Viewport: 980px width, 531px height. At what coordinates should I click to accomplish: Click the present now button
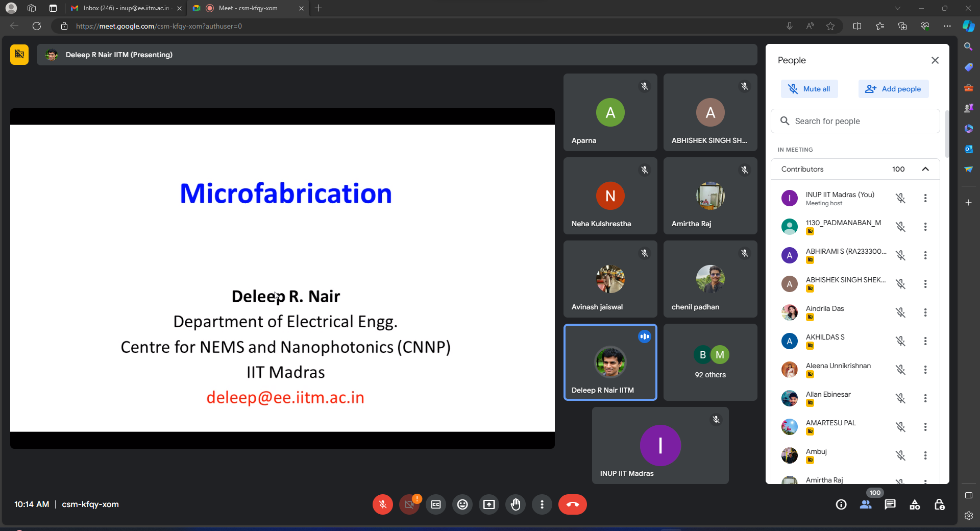coord(489,504)
